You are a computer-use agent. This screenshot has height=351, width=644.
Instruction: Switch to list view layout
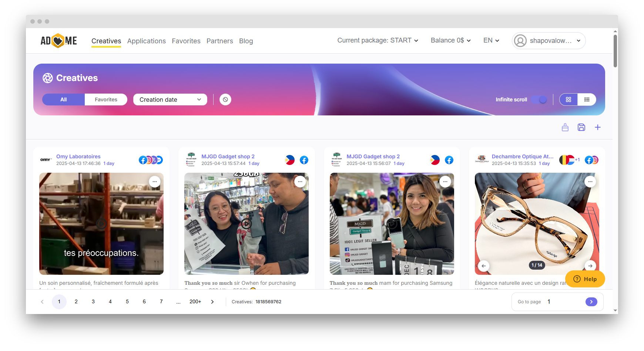tap(587, 99)
